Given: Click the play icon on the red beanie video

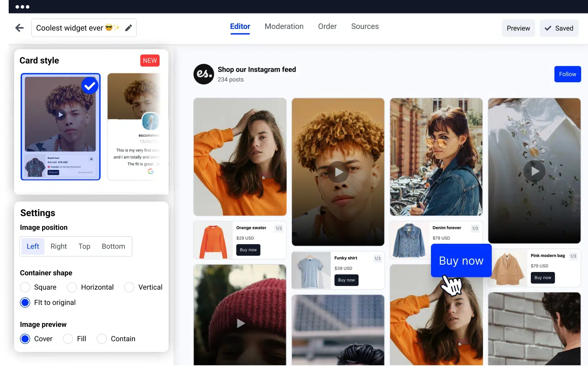Looking at the screenshot, I should [240, 323].
